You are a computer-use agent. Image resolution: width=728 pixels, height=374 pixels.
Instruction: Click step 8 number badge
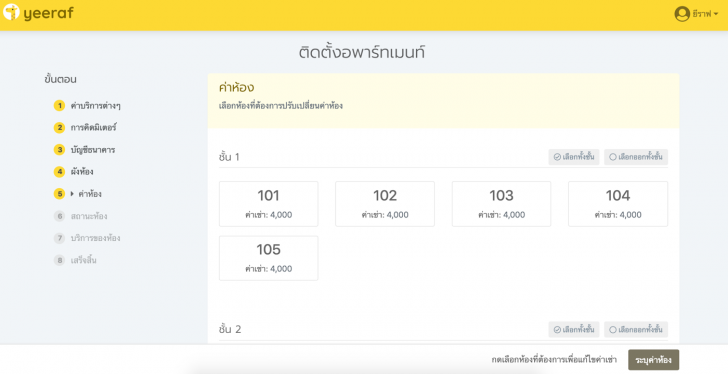[59, 260]
